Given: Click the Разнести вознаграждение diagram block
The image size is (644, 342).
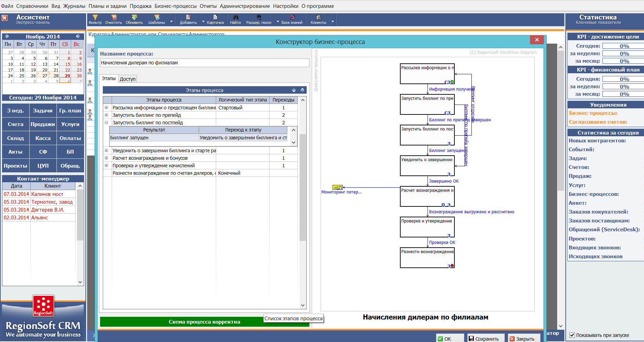Looking at the screenshot, I should [x=427, y=258].
